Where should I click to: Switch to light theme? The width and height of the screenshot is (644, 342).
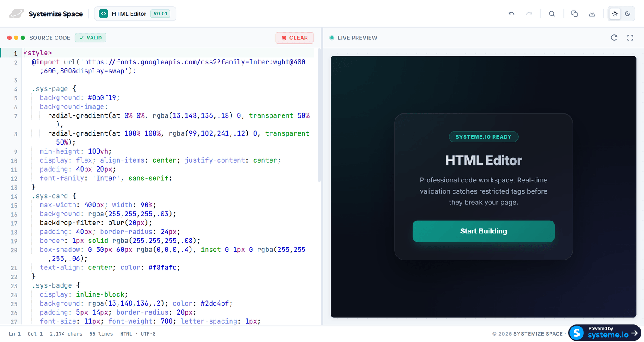click(x=615, y=14)
